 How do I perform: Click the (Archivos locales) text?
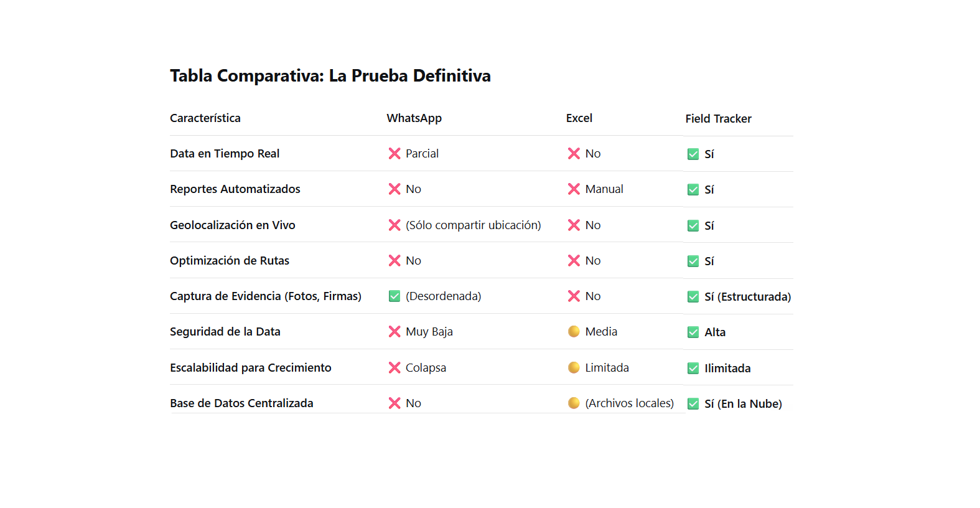pyautogui.click(x=630, y=403)
